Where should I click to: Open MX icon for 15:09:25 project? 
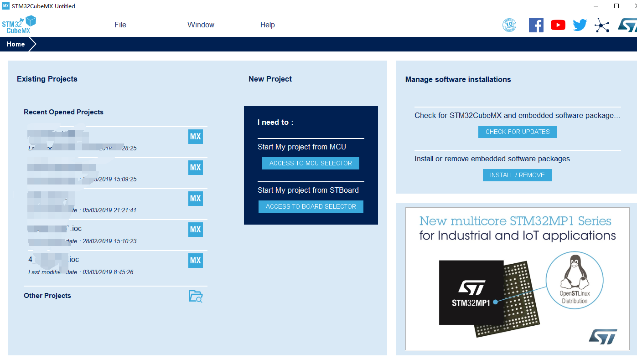click(x=196, y=168)
